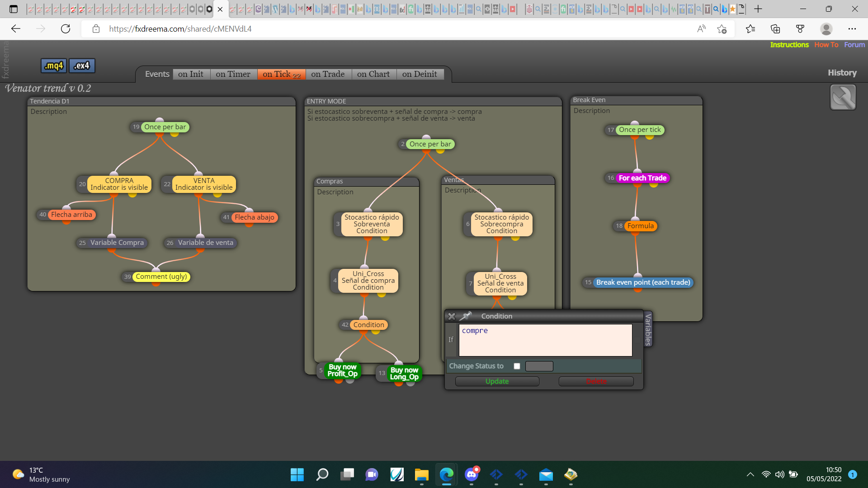
Task: Switch to the on Init tab
Action: tap(191, 74)
